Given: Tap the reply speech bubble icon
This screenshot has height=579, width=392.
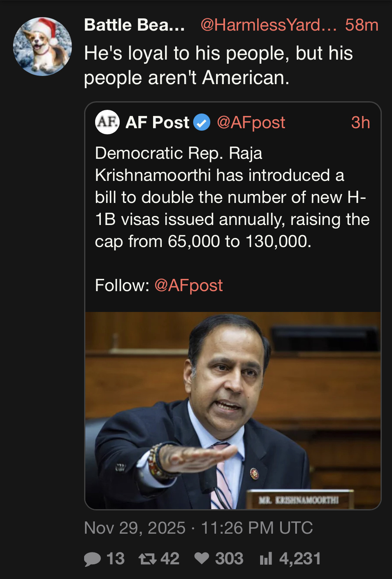Looking at the screenshot, I should click(92, 559).
